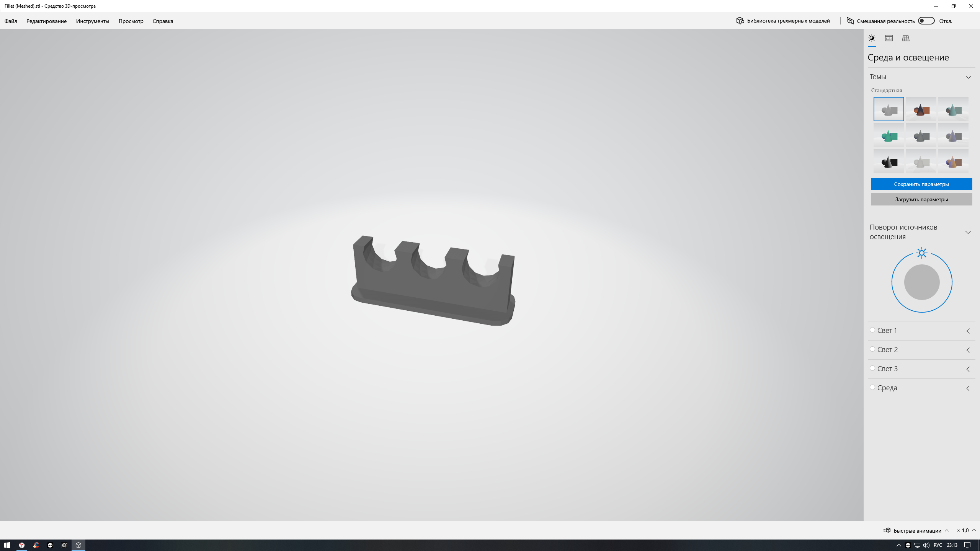Open the Инструменты menu

tap(93, 21)
